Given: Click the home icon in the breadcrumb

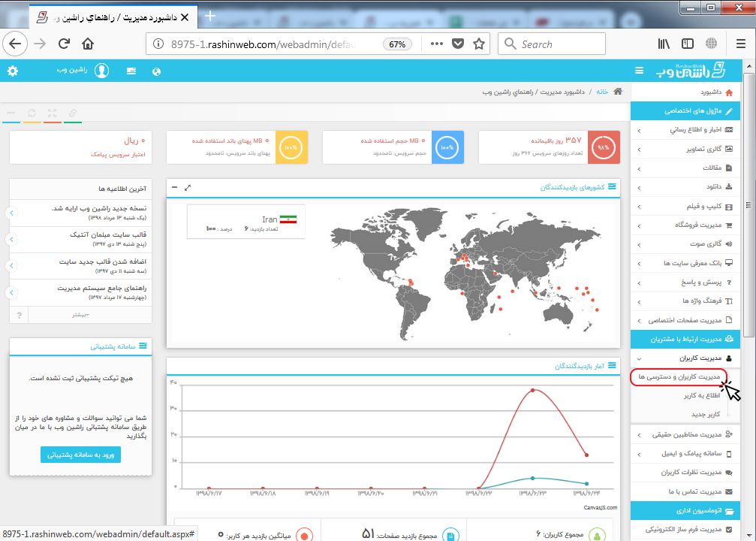Looking at the screenshot, I should 618,92.
